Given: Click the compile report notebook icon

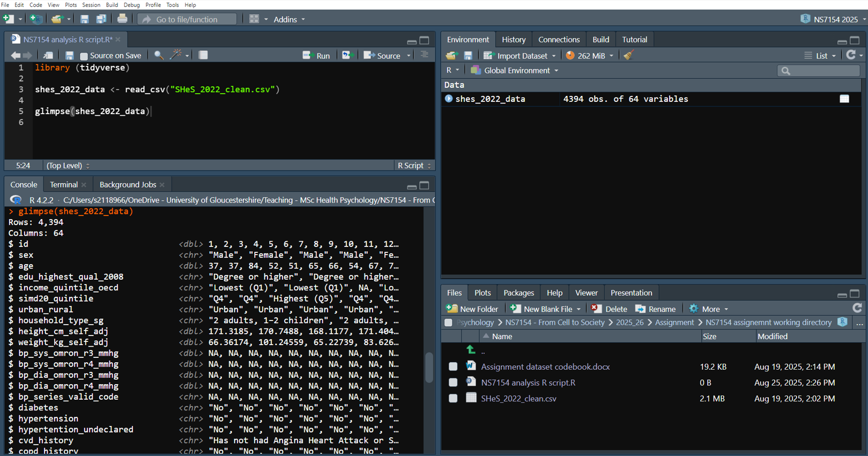Looking at the screenshot, I should [203, 55].
